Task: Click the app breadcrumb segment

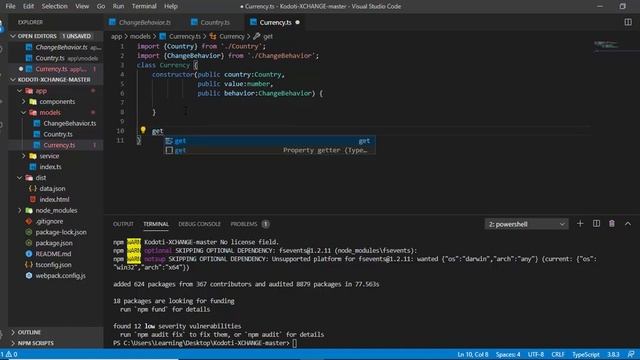Action: [x=116, y=36]
